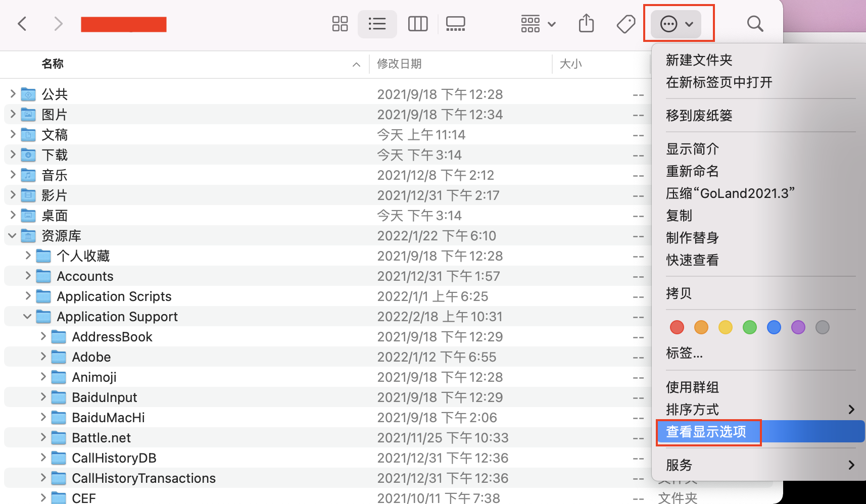
Task: Collapse the Application Support folder
Action: pyautogui.click(x=27, y=316)
